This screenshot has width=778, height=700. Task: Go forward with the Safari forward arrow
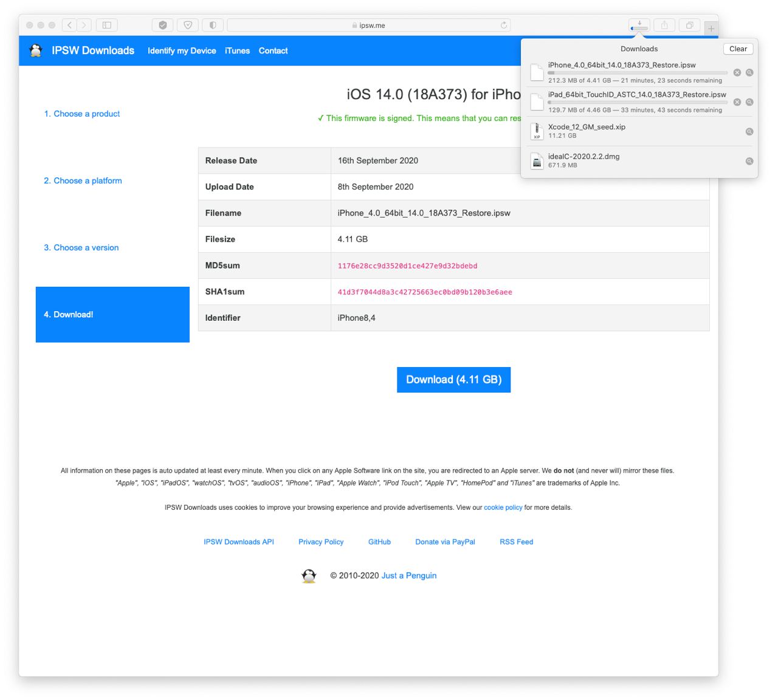click(84, 25)
